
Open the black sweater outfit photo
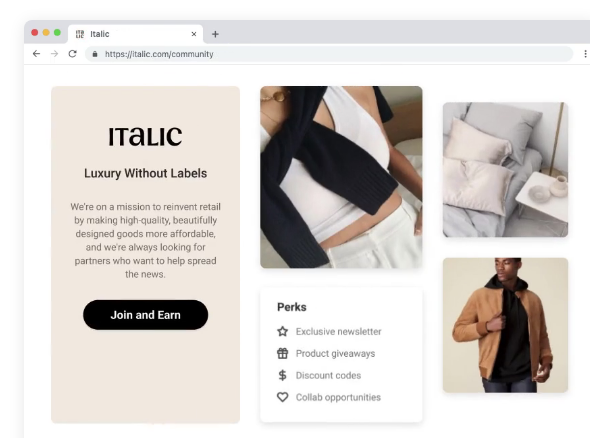(341, 177)
